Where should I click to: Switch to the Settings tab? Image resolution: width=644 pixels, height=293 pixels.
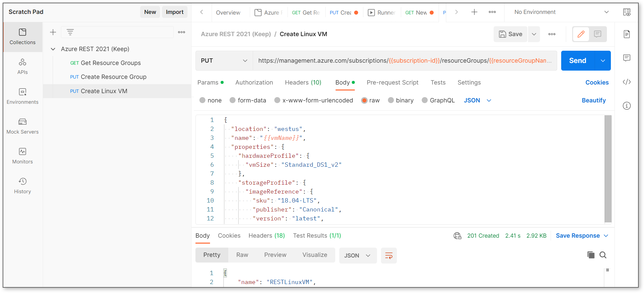click(469, 83)
